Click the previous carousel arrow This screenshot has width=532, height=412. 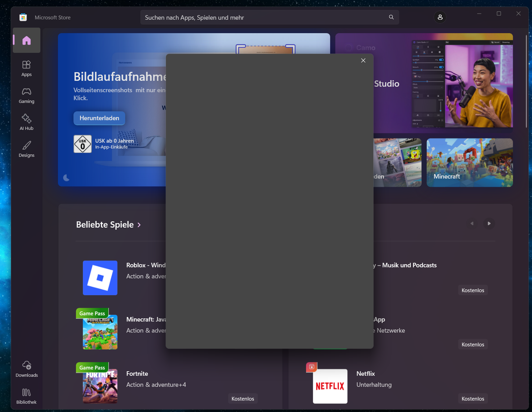472,223
